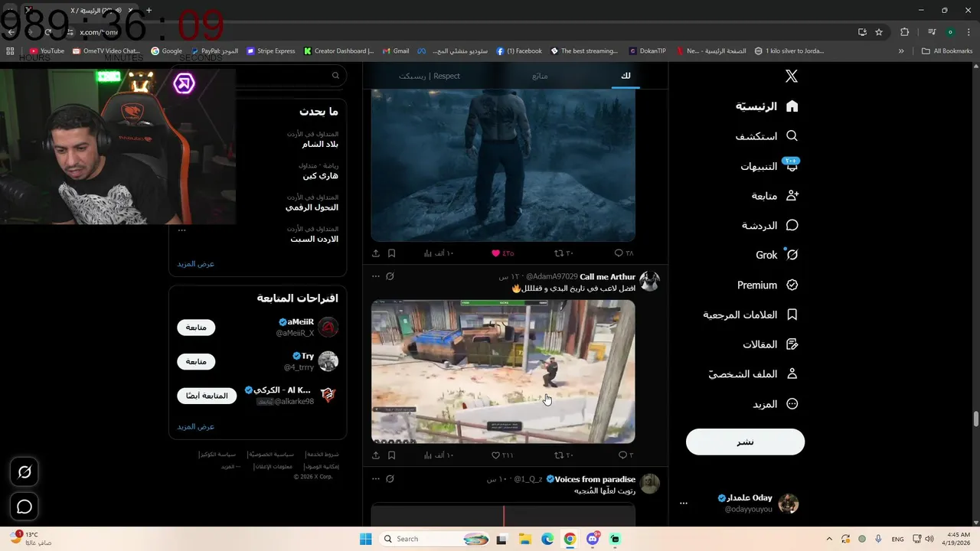Click the X logo in sidebar
The height and width of the screenshot is (551, 980).
click(792, 76)
